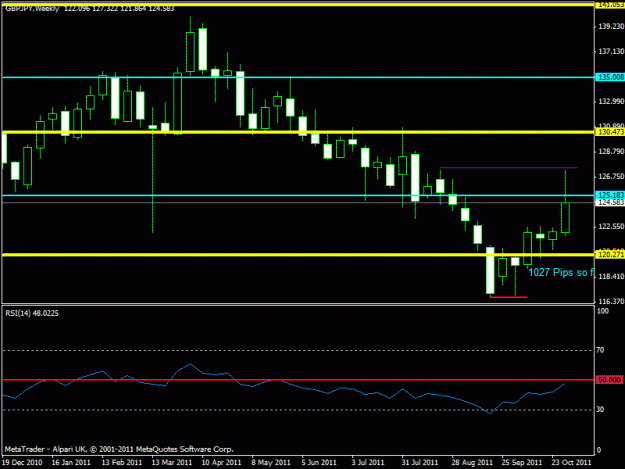
Task: Click the 13 Feb 2011 date label
Action: (122, 462)
